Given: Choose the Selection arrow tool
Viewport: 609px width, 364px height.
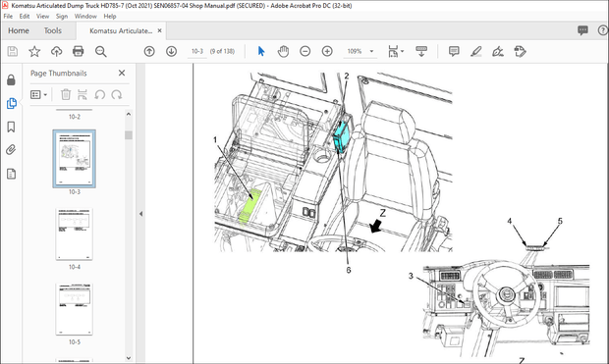Looking at the screenshot, I should [x=261, y=51].
